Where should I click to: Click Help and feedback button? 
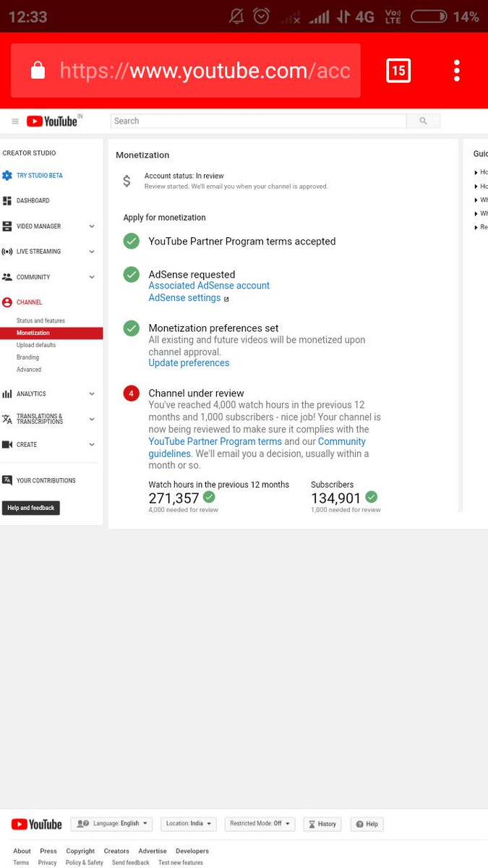[31, 508]
